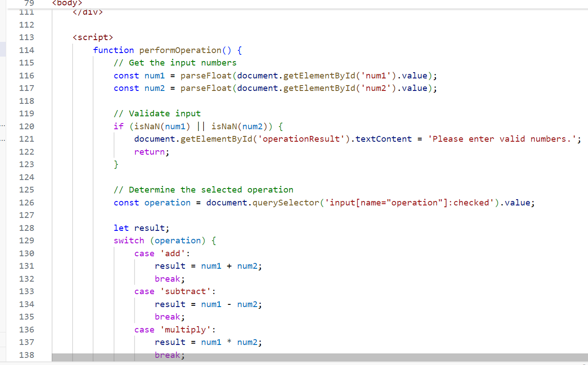Click the num2 variable declared on line 117

[155, 88]
